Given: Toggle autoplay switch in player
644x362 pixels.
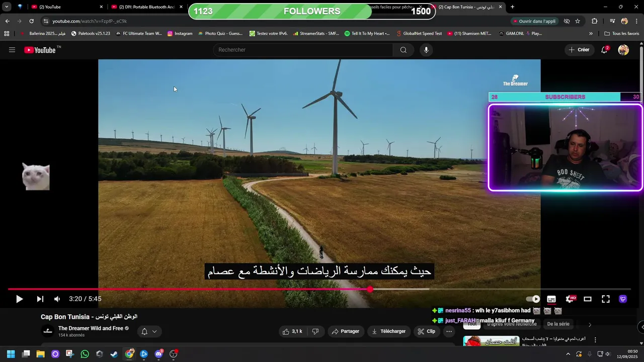Looking at the screenshot, I should tap(533, 299).
